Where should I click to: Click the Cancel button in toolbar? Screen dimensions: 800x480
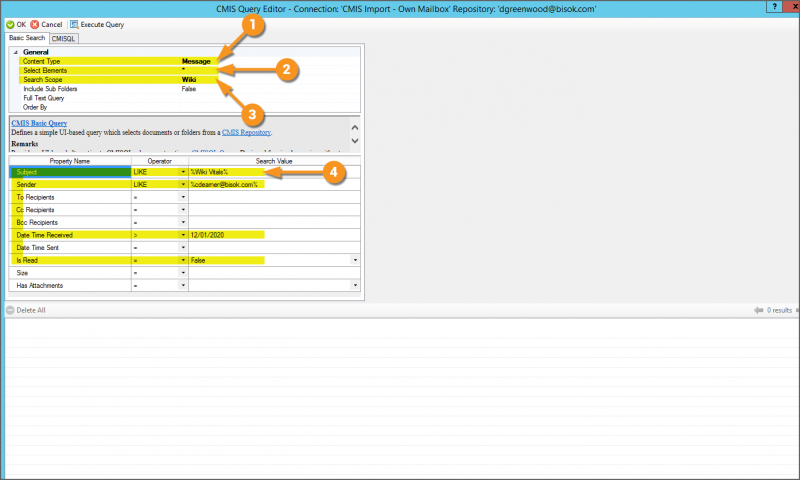[x=46, y=24]
